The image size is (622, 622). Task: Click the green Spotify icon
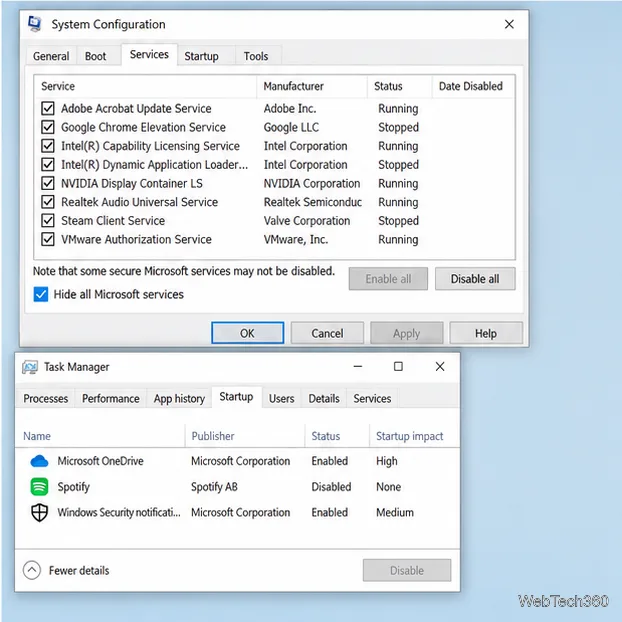tap(39, 487)
